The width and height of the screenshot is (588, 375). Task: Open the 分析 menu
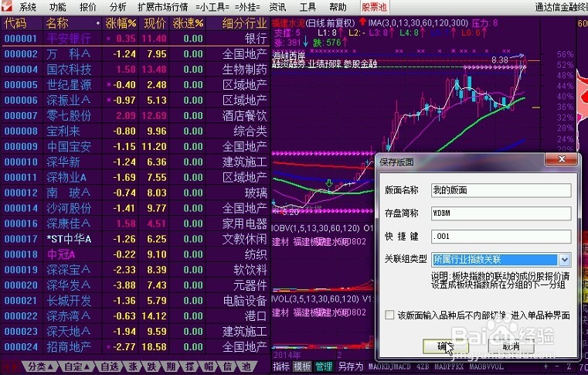(118, 7)
